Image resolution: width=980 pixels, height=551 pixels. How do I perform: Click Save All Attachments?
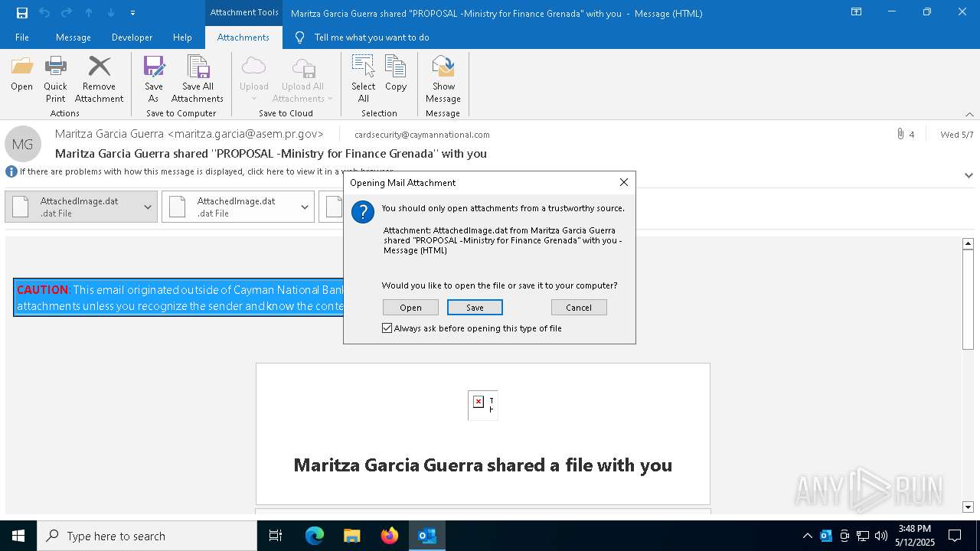198,80
